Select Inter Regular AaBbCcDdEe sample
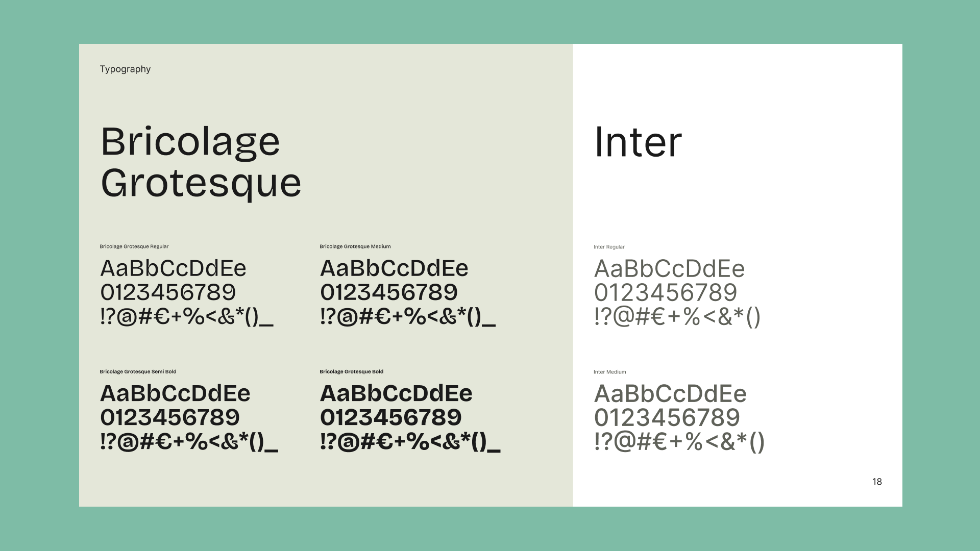 point(669,269)
